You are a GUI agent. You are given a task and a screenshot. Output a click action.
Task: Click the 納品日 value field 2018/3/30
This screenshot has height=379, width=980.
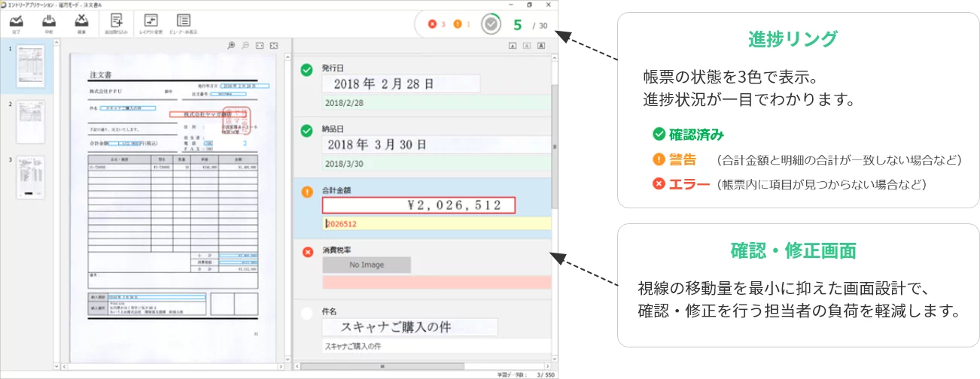(x=436, y=163)
